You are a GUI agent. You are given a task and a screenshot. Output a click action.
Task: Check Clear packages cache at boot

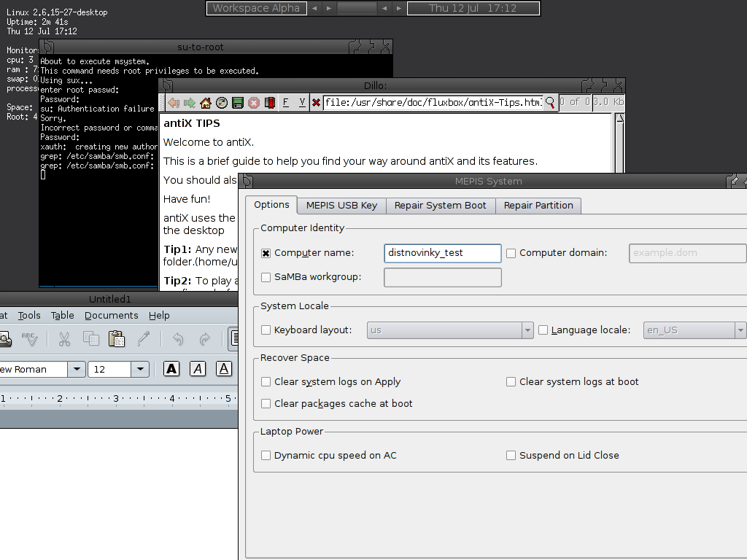pyautogui.click(x=266, y=404)
